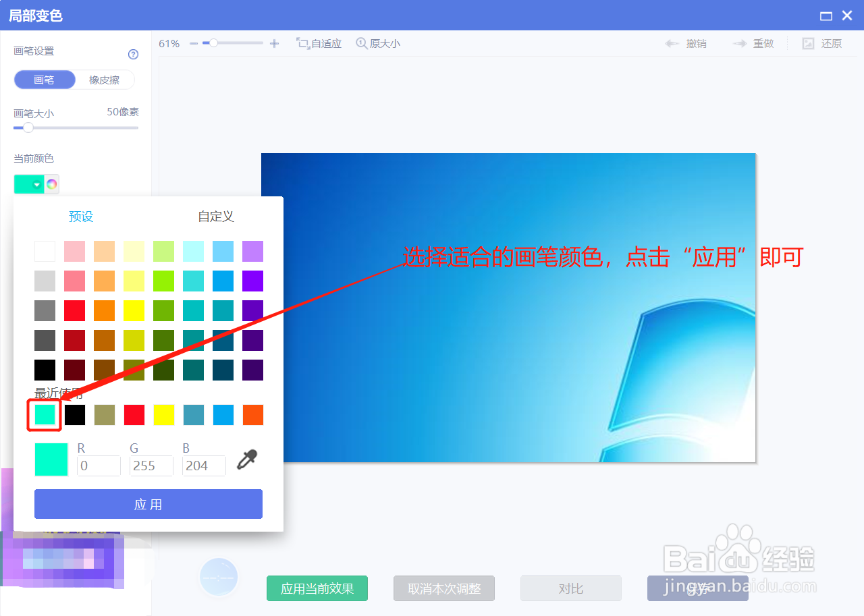The height and width of the screenshot is (616, 864).
Task: Click the 当前颜色 label
Action: point(34,158)
